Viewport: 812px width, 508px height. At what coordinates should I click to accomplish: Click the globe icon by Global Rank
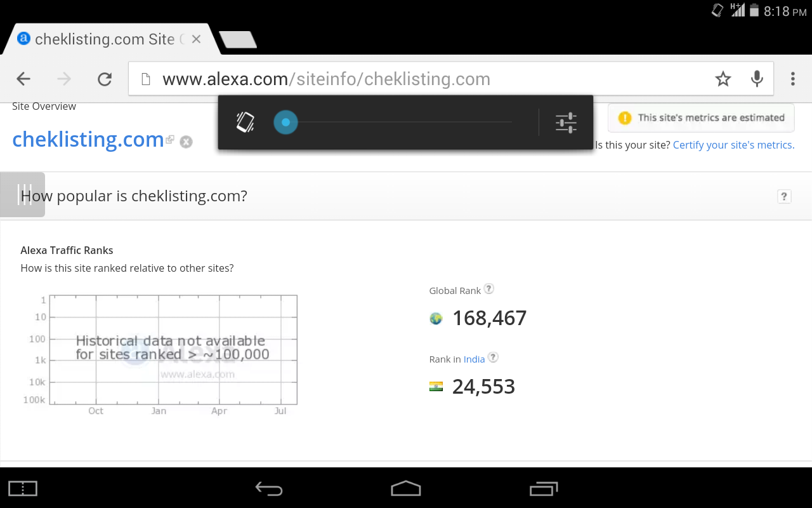(436, 318)
